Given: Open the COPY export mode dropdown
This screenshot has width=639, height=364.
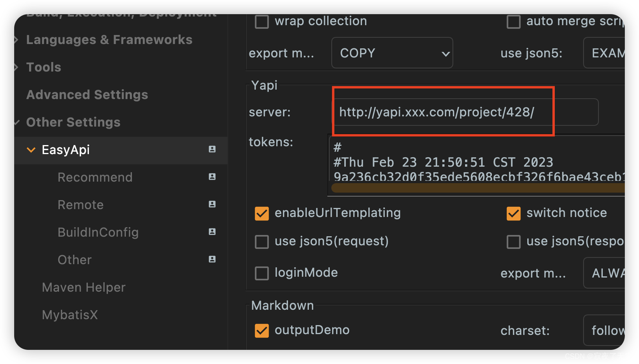Looking at the screenshot, I should (x=392, y=53).
